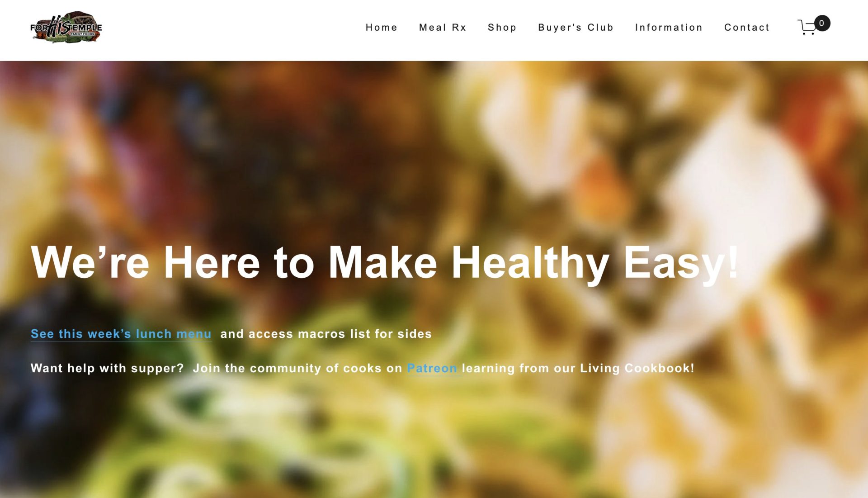
Task: Open the Meal Rx menu item
Action: 442,28
